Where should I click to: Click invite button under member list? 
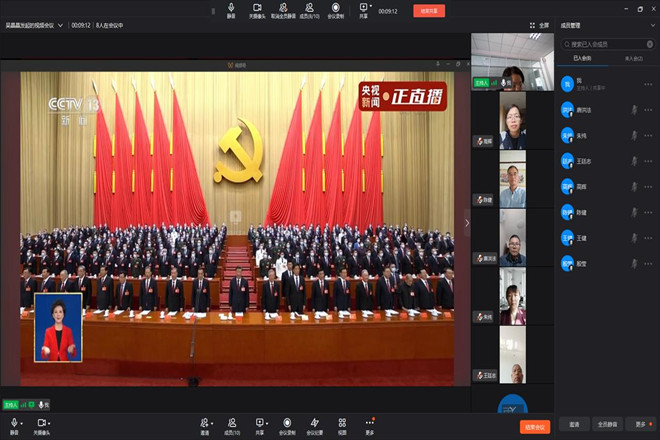pos(574,424)
